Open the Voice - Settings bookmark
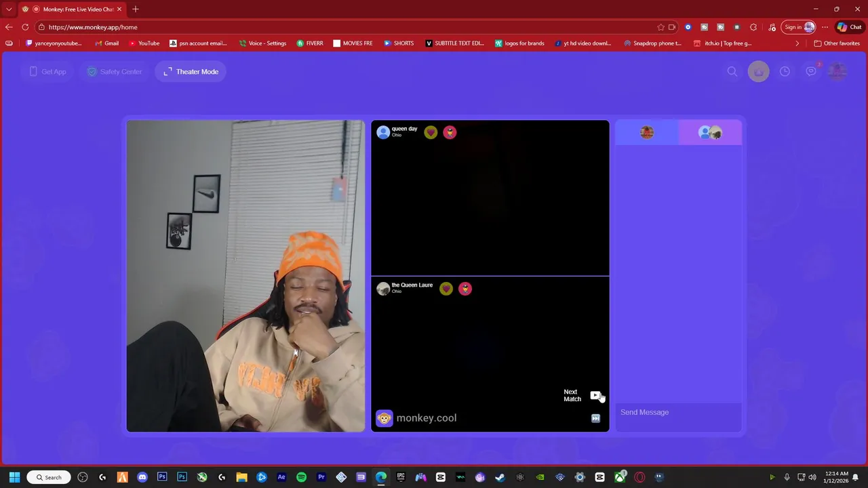The height and width of the screenshot is (488, 868). pyautogui.click(x=263, y=43)
